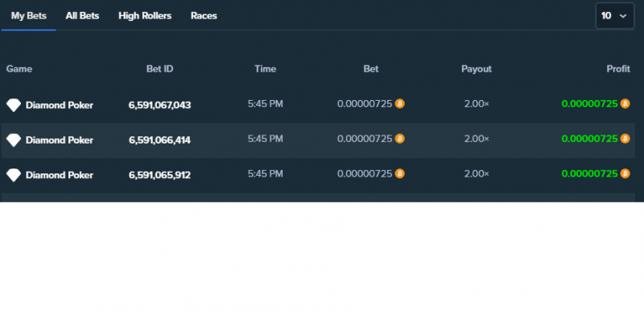Click the Bet ID column header
644x312 pixels.
(159, 69)
